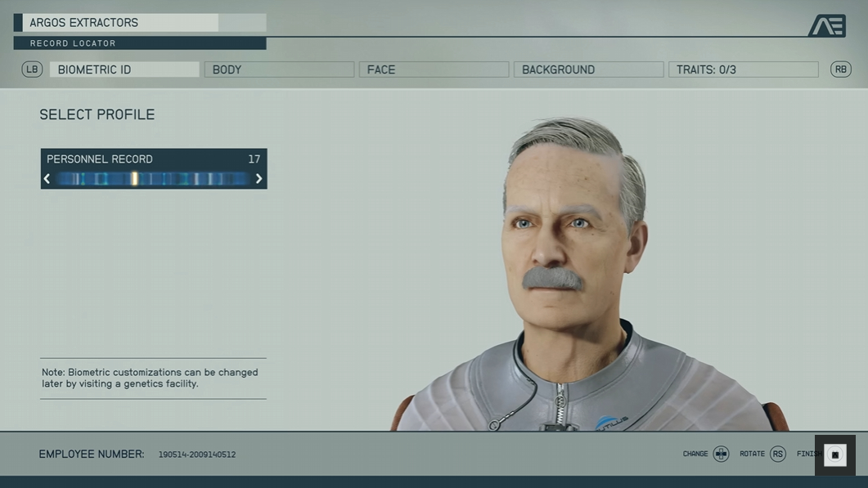Screen dimensions: 868x488
Task: Open the Background tab
Action: point(588,69)
